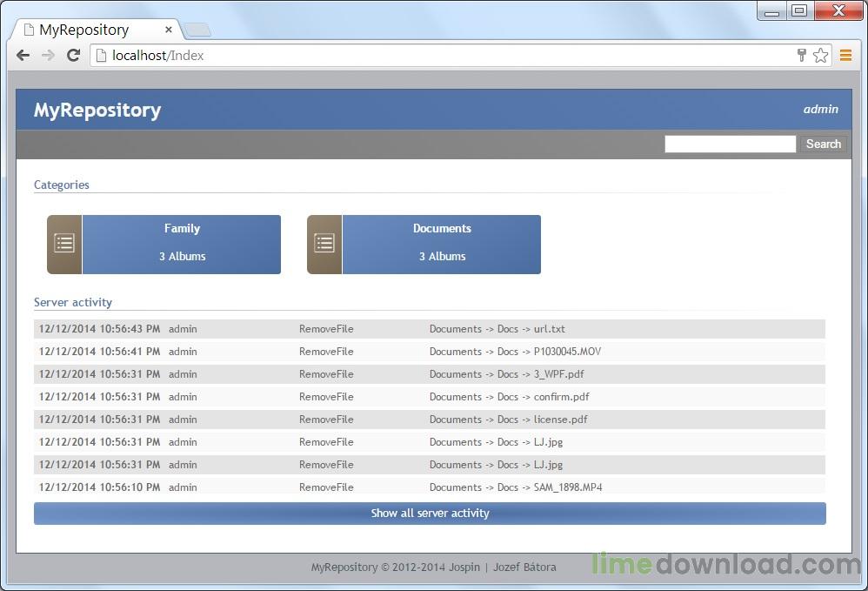
Task: Select the Documents category list icon
Action: click(324, 243)
